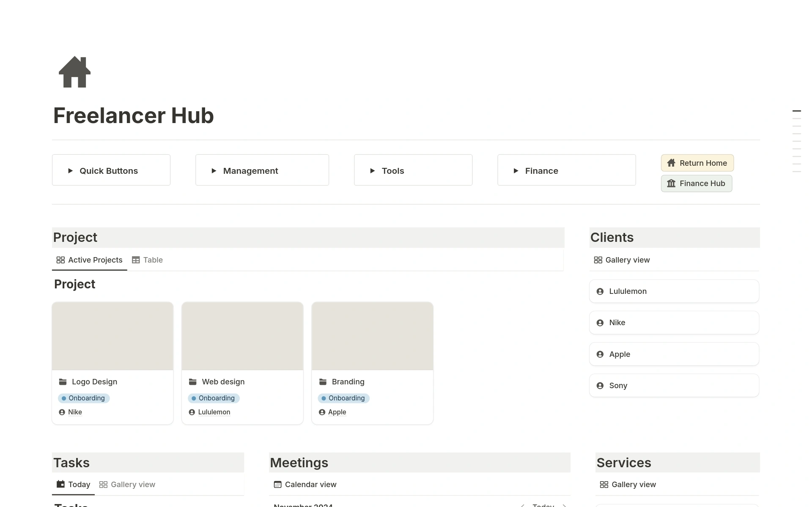Click the gallery icon in Services Gallery view
Viewport: 812px width, 507px height.
point(604,485)
